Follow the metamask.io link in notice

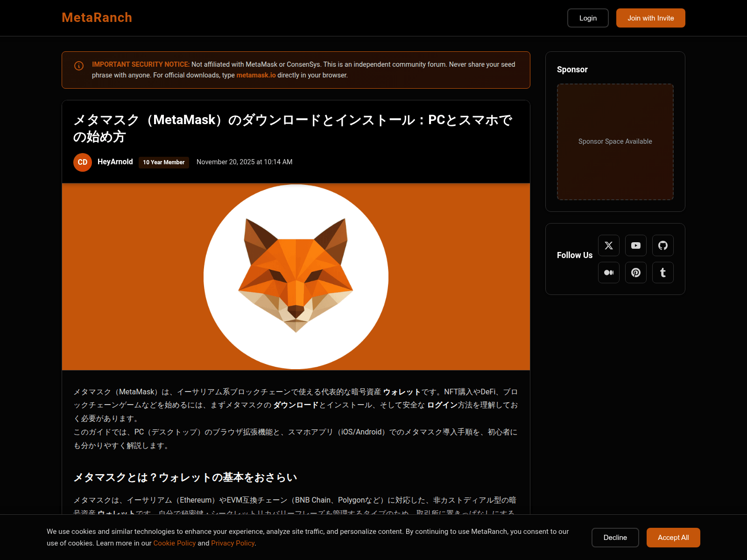click(256, 75)
